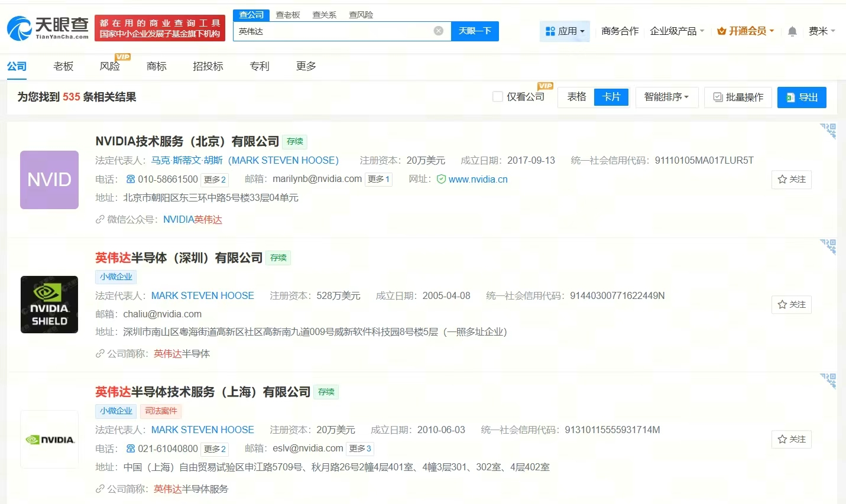Select the 查风险 search tab
The height and width of the screenshot is (504, 846).
[361, 15]
